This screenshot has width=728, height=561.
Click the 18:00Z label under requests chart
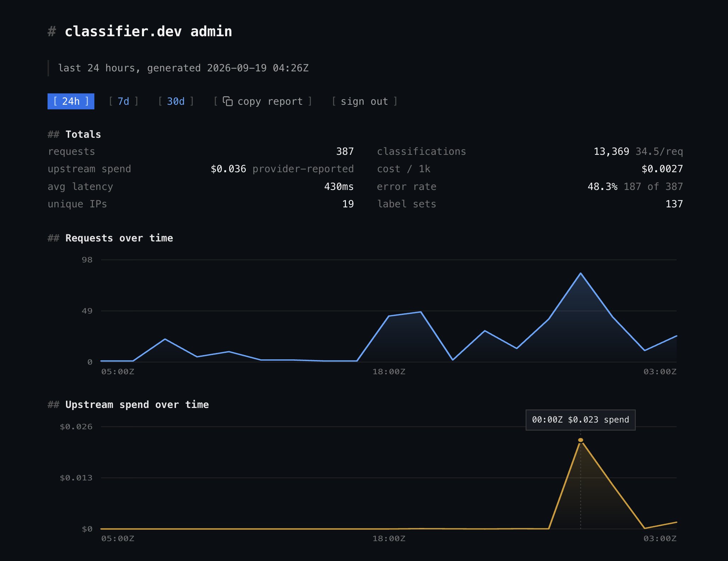point(389,372)
